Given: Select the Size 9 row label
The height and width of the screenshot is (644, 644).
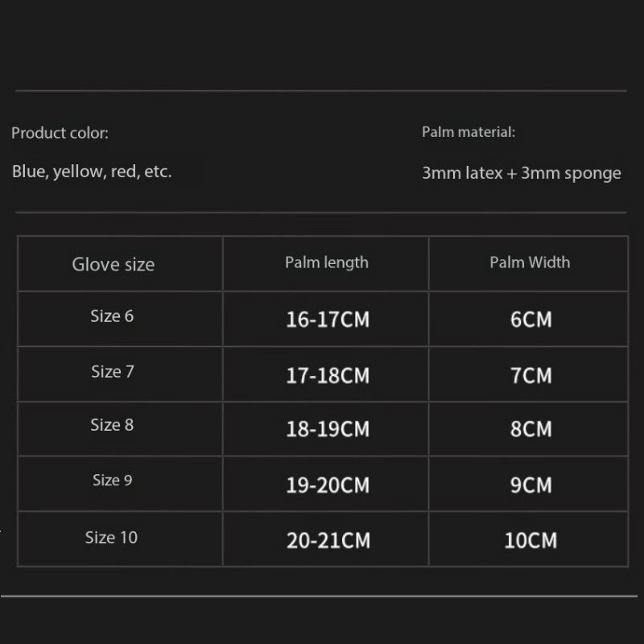Looking at the screenshot, I should (x=112, y=481).
